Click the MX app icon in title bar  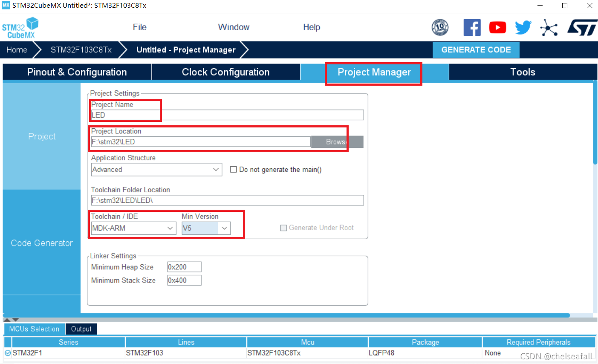(6, 6)
